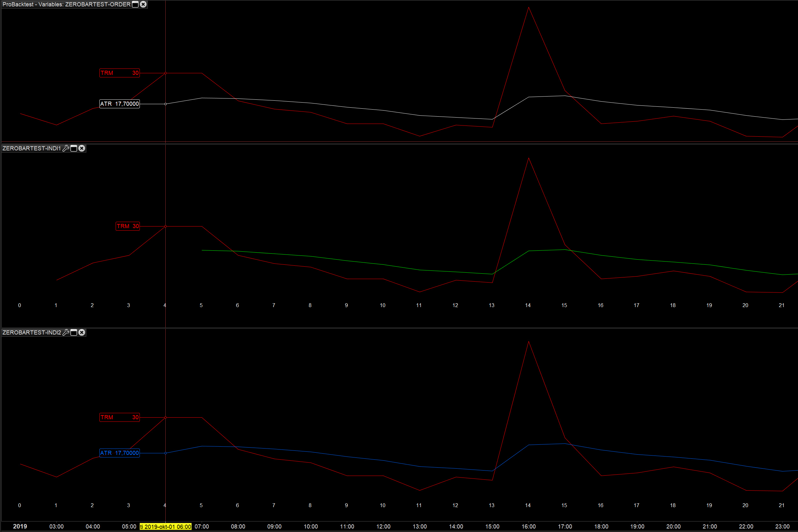798x532 pixels.
Task: Click the yellow 2019-okt-01 06:00 date marker
Action: 166,527
